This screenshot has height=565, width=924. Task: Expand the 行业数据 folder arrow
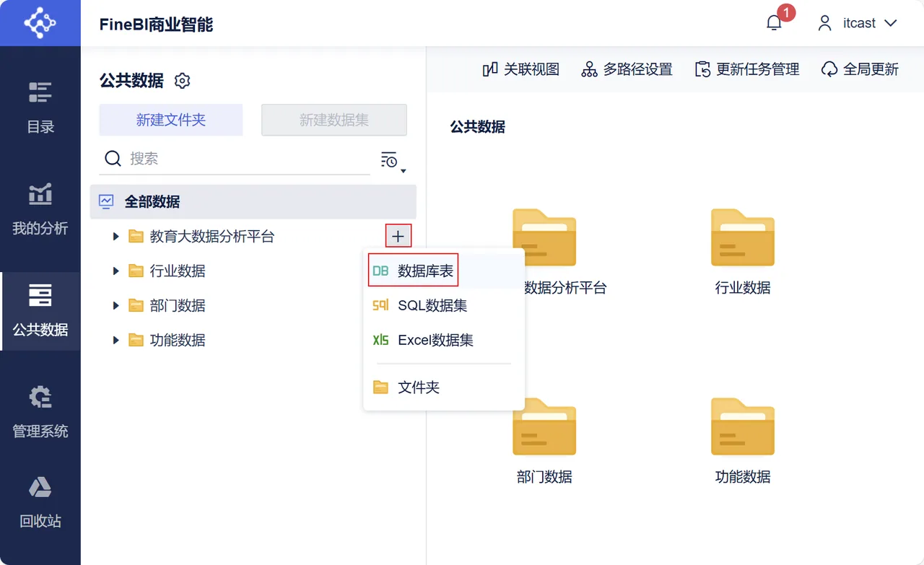pos(115,271)
